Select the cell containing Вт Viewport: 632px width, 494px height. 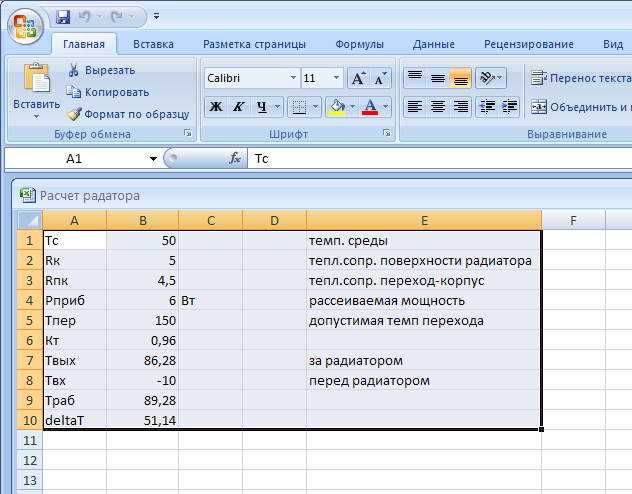click(210, 301)
